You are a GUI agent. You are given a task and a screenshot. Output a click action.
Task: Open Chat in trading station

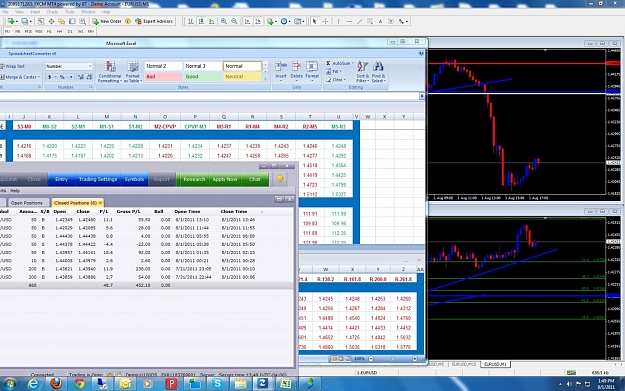coord(255,179)
